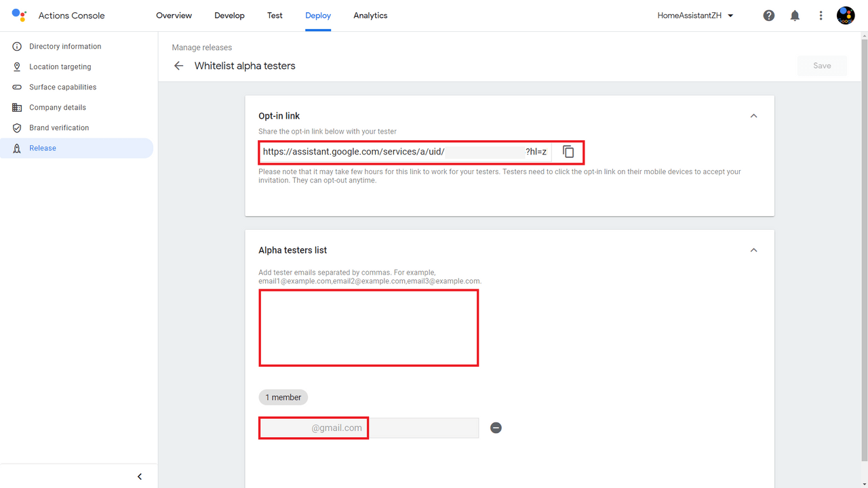This screenshot has height=488, width=868.
Task: Collapse the left sidebar with chevron
Action: [140, 476]
